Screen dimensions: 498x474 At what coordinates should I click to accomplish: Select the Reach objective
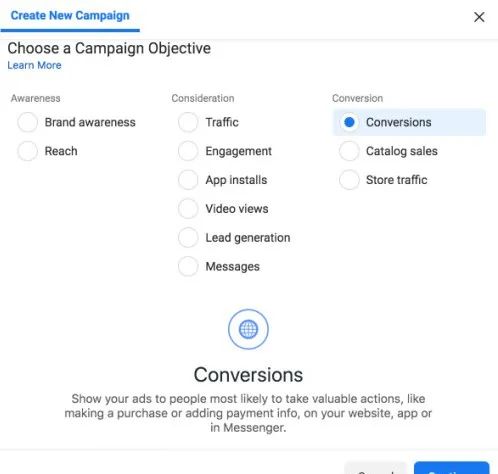(x=27, y=151)
